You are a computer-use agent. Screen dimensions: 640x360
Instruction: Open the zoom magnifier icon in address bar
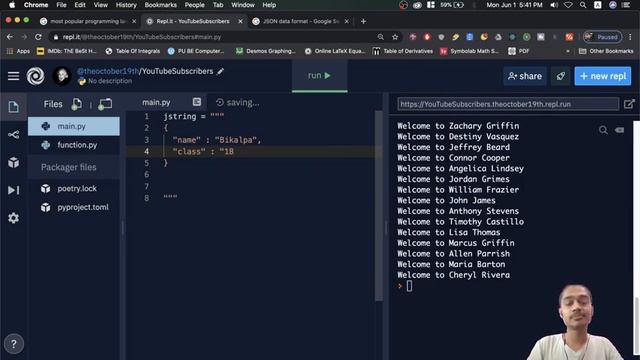(380, 37)
